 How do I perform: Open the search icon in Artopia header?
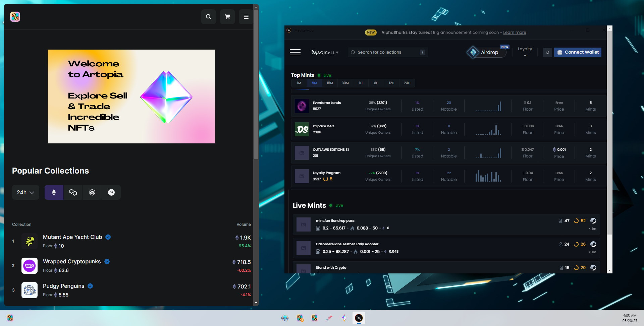(208, 17)
